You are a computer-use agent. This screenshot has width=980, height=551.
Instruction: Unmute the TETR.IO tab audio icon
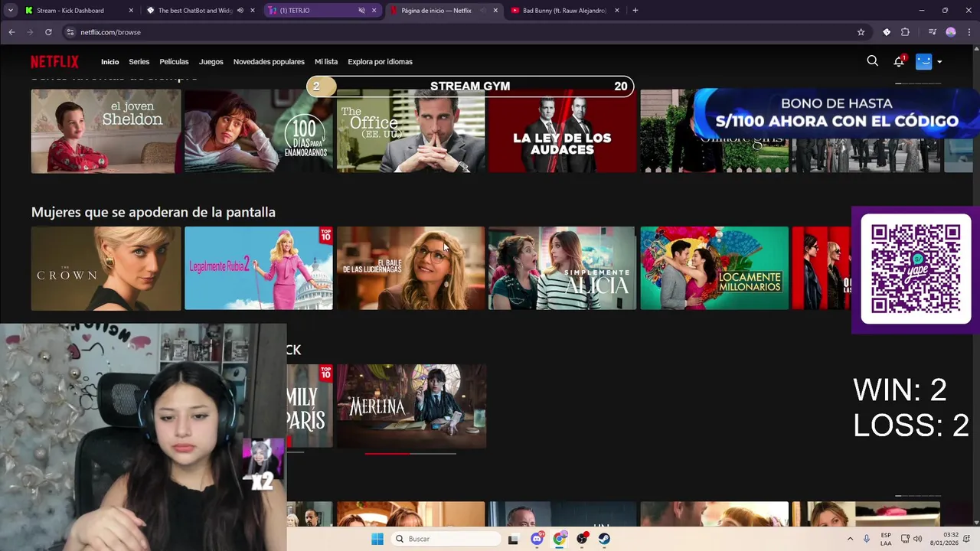click(x=361, y=11)
